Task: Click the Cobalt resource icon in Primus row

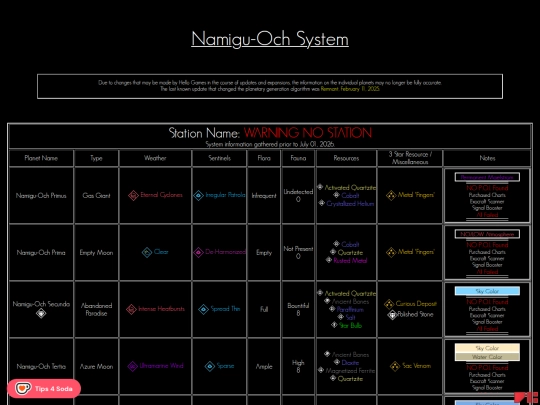Action: pos(336,195)
